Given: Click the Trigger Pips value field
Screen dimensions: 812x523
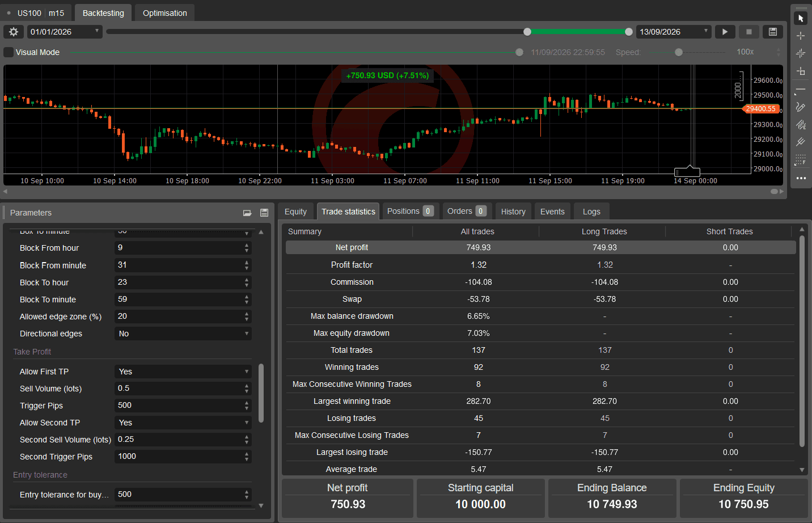Looking at the screenshot, I should tap(183, 406).
